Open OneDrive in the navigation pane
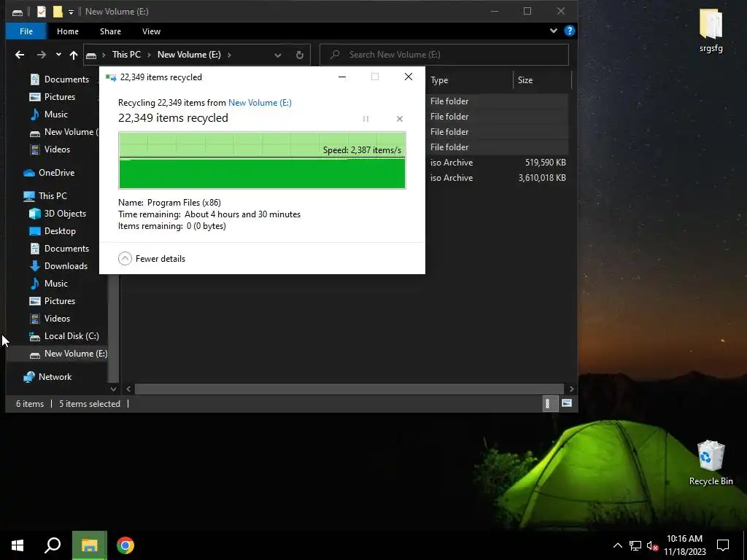 pos(56,173)
